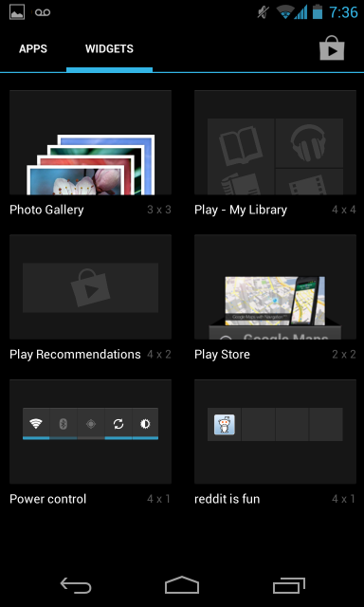Select the WIDGETS tab
The height and width of the screenshot is (607, 364).
coord(109,48)
